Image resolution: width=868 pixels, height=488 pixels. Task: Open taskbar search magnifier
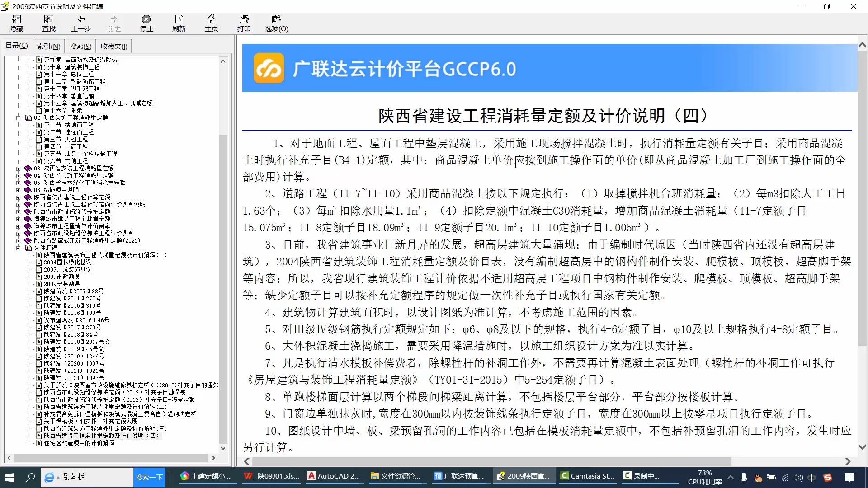tap(30, 477)
